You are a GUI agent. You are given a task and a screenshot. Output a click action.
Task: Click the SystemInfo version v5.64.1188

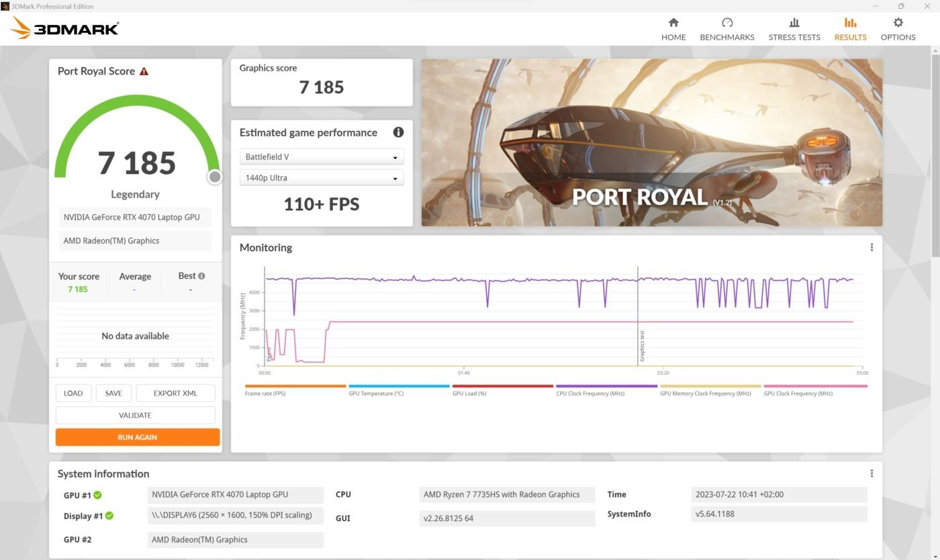click(x=779, y=514)
